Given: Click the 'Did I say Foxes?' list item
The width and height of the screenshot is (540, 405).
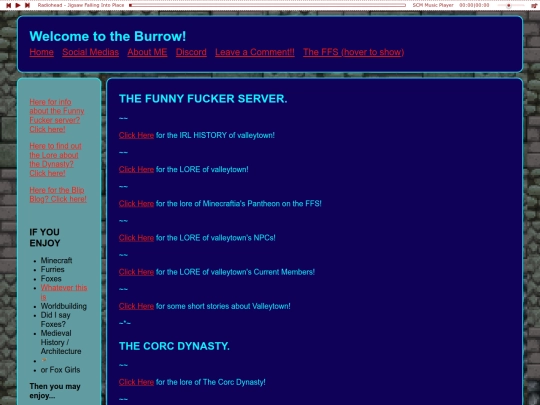Looking at the screenshot, I should [55, 320].
